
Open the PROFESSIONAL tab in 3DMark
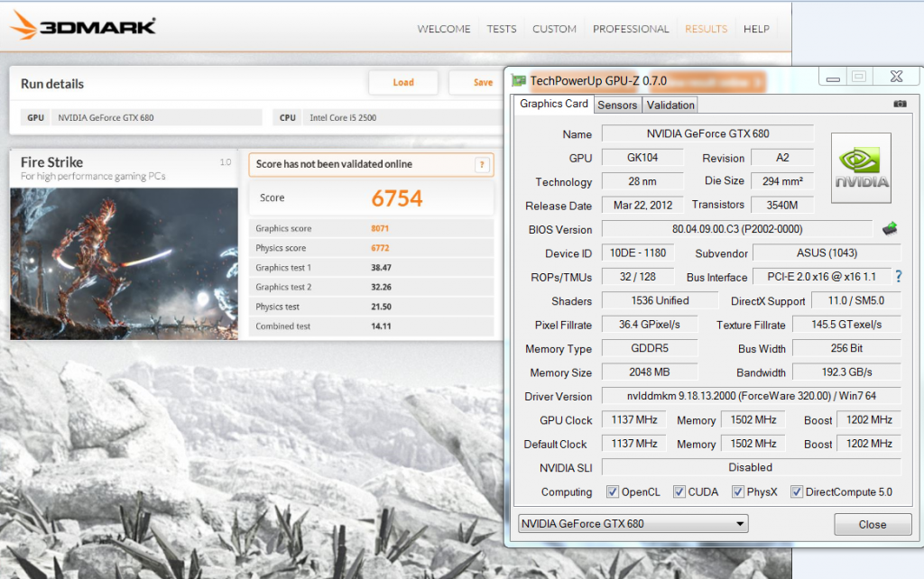(x=631, y=29)
